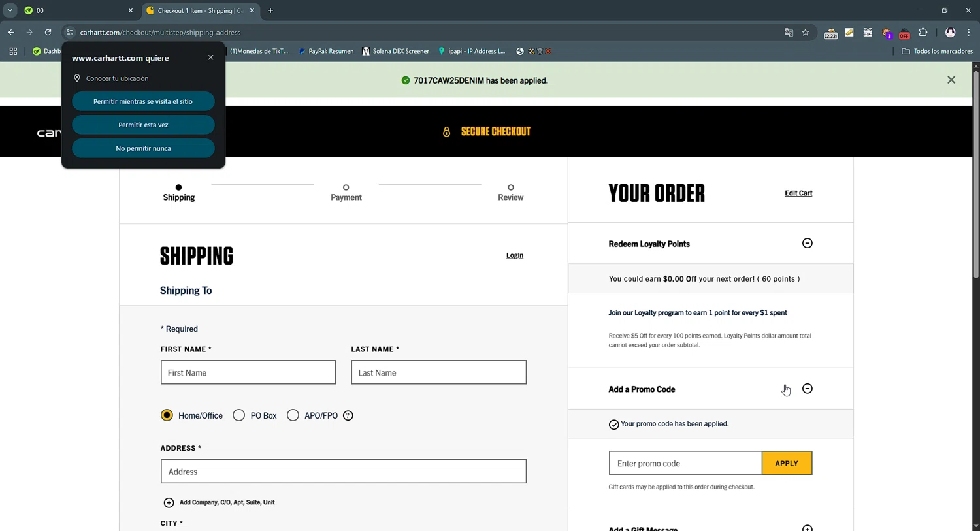Open the apps grid in bookmarks bar
The image size is (980, 531).
click(x=13, y=51)
